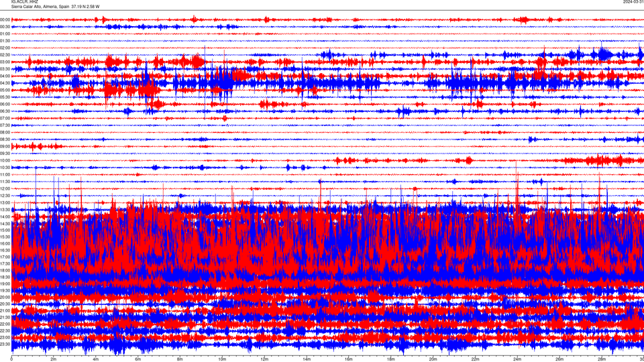
Task: Click the 2m axis label
Action: coord(54,359)
